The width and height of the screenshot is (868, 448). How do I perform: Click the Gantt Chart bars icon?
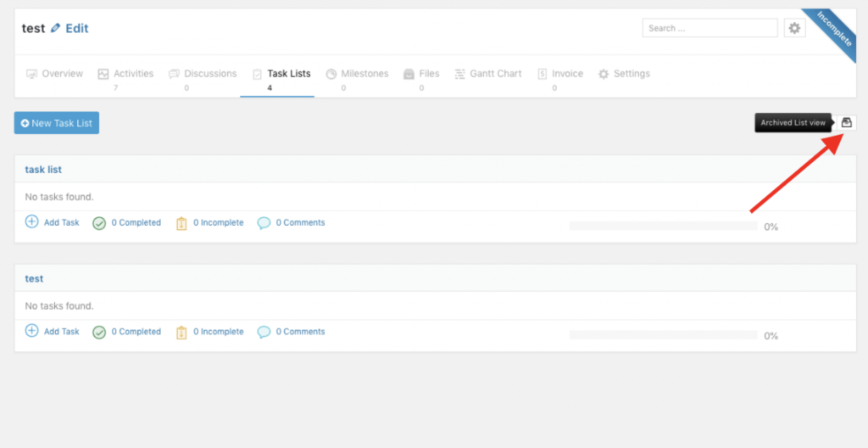(460, 74)
